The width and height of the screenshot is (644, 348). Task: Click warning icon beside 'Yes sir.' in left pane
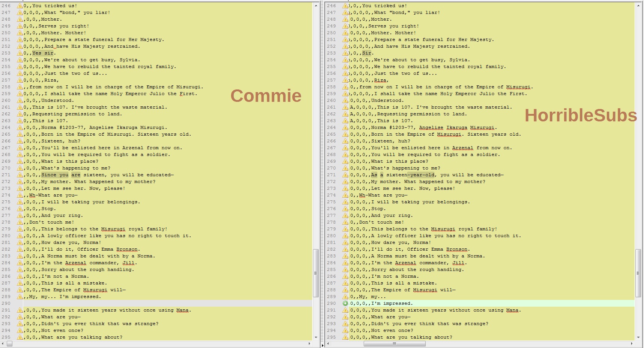point(20,53)
